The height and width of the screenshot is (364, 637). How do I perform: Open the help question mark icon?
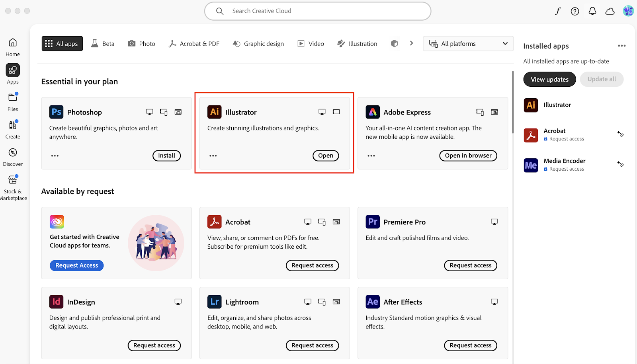pos(575,11)
